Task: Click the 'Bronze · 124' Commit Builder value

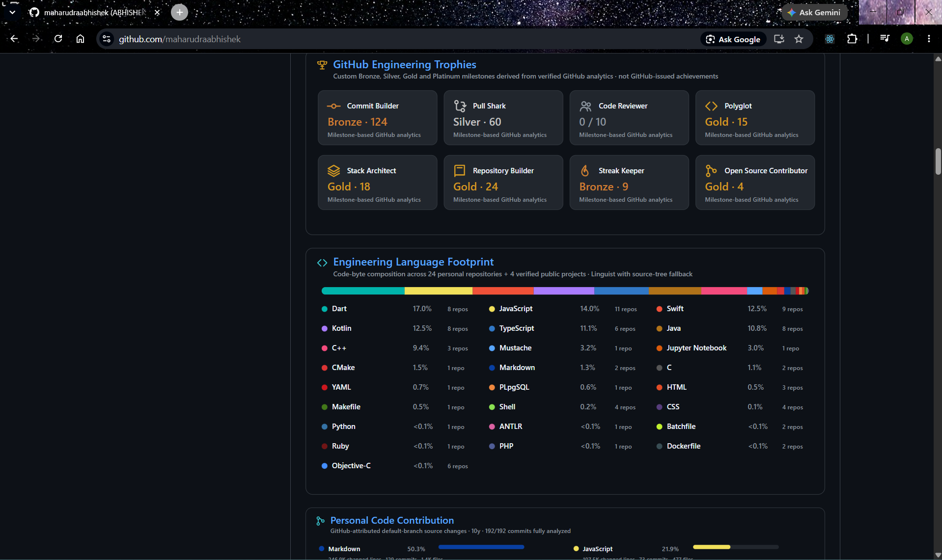Action: pyautogui.click(x=357, y=122)
